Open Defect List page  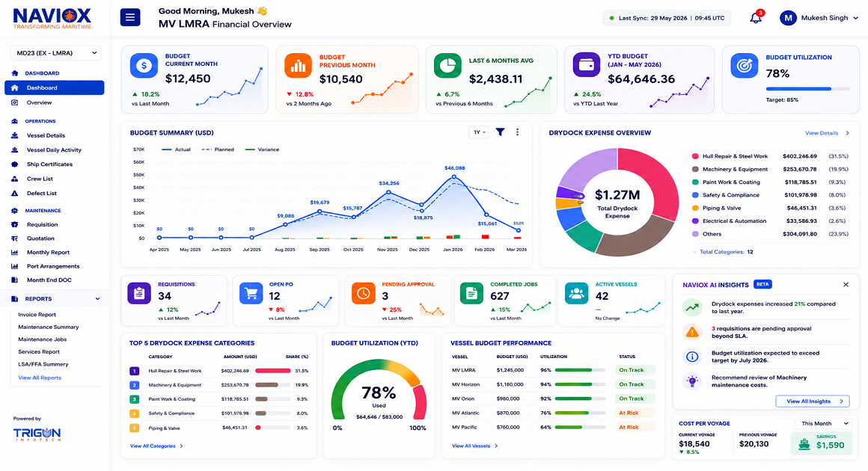41,194
